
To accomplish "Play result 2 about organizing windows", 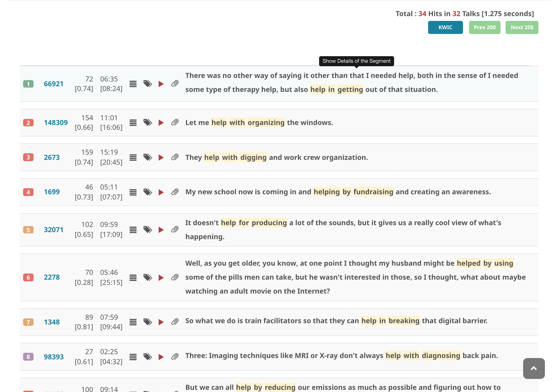I will [x=161, y=123].
